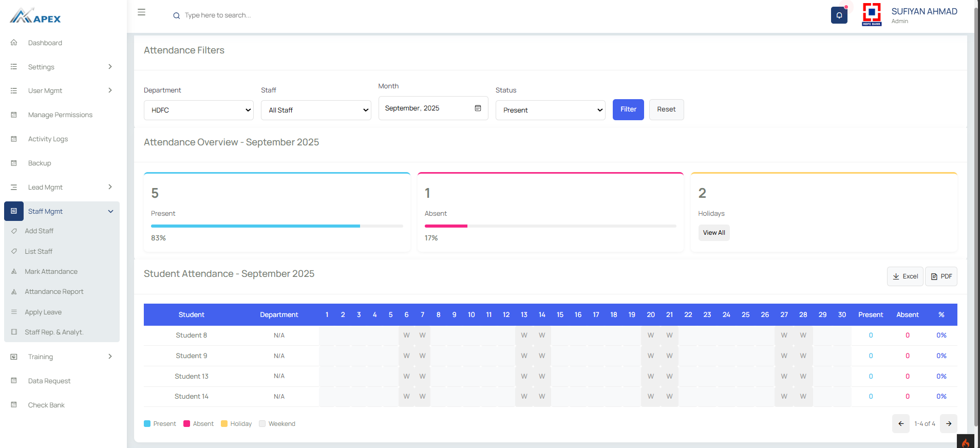Open the Status dropdown

click(550, 110)
